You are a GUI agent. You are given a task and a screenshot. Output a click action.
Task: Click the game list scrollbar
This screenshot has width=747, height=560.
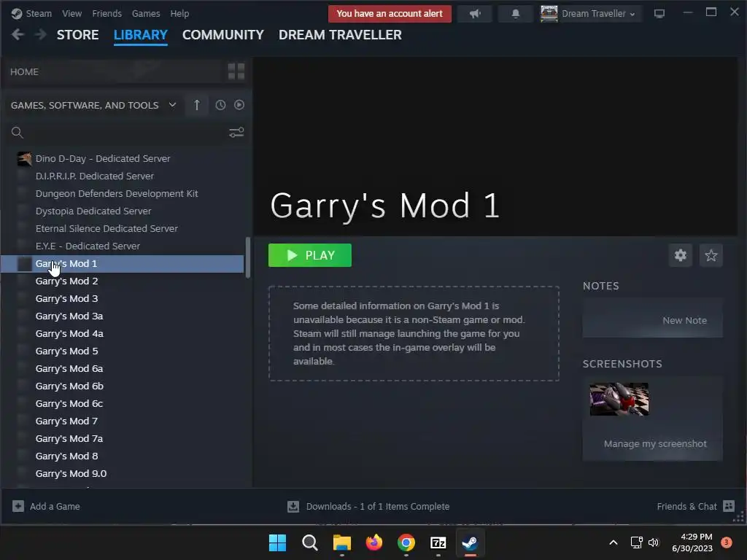(248, 257)
